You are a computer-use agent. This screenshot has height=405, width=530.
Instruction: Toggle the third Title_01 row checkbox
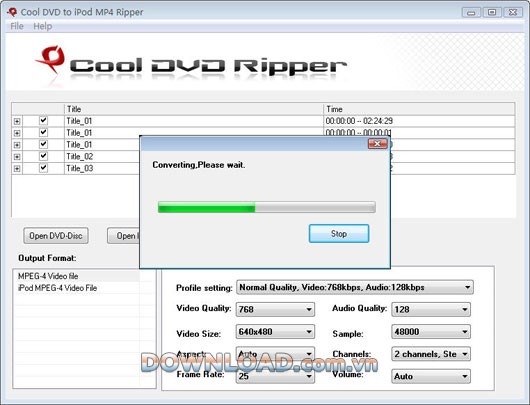click(43, 144)
